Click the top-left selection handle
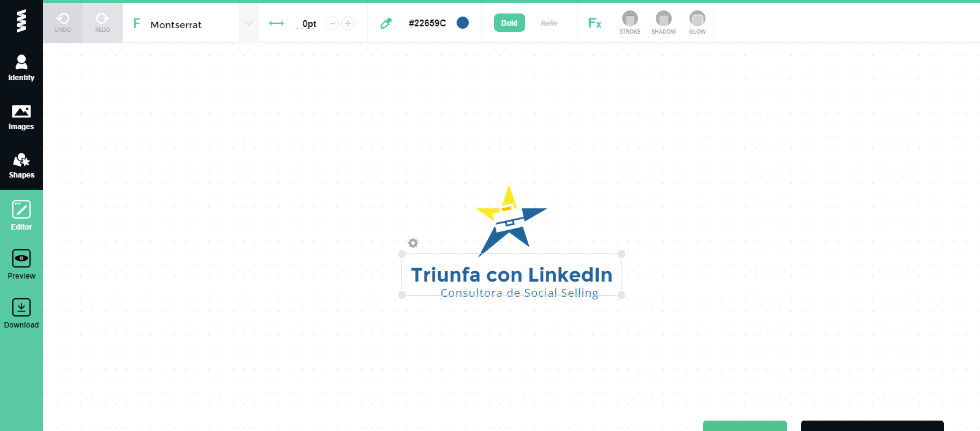980x431 pixels. 402,254
